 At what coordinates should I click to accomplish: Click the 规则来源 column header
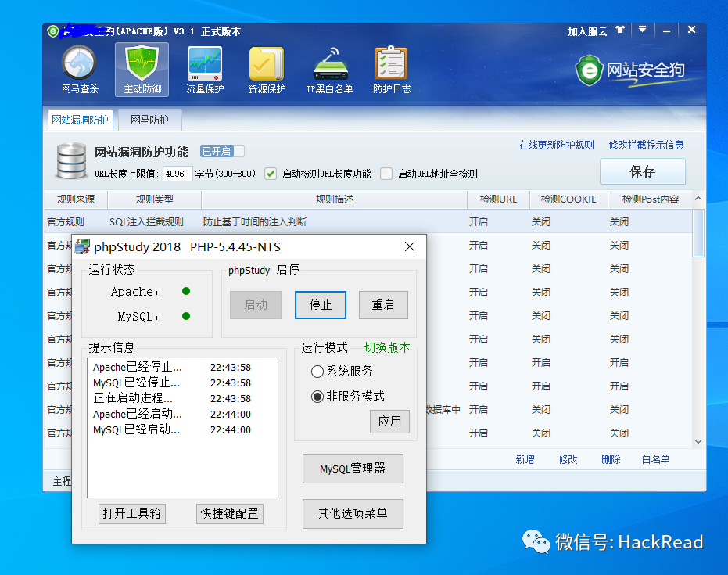point(76,199)
